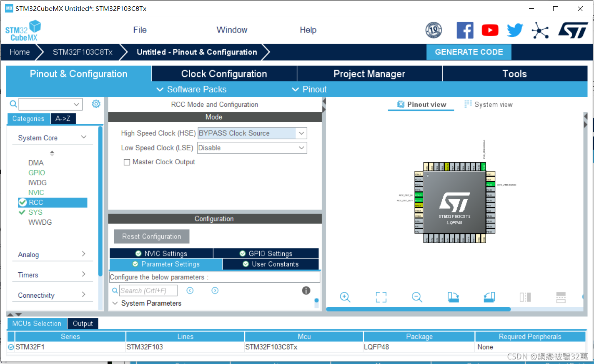Toggle the horizontal split view icon
Viewport: 594px width, 364px height.
[x=561, y=297]
